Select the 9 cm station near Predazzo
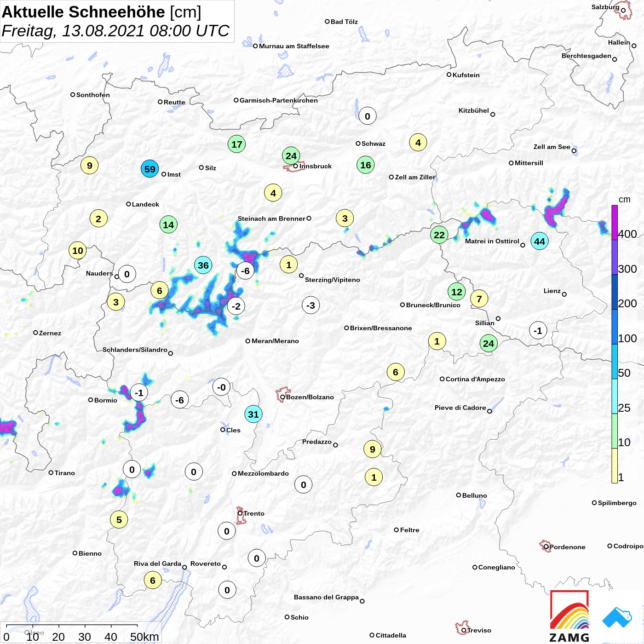Viewport: 644px width, 644px height. [x=373, y=449]
